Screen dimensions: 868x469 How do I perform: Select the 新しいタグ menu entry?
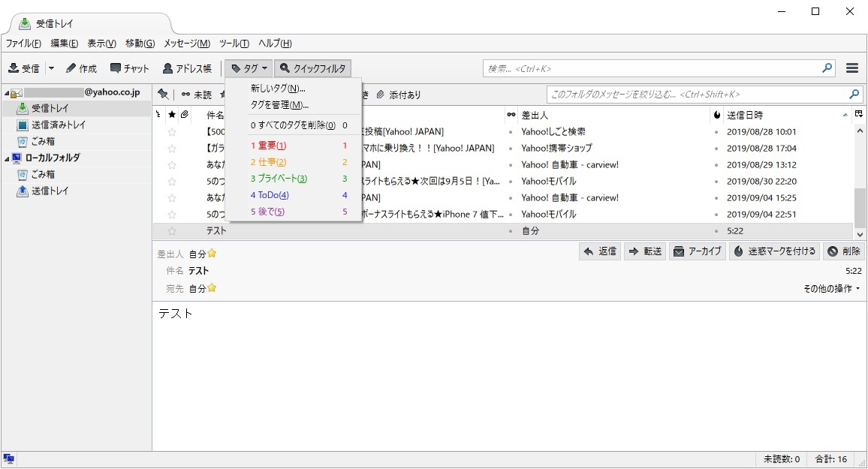pyautogui.click(x=278, y=89)
